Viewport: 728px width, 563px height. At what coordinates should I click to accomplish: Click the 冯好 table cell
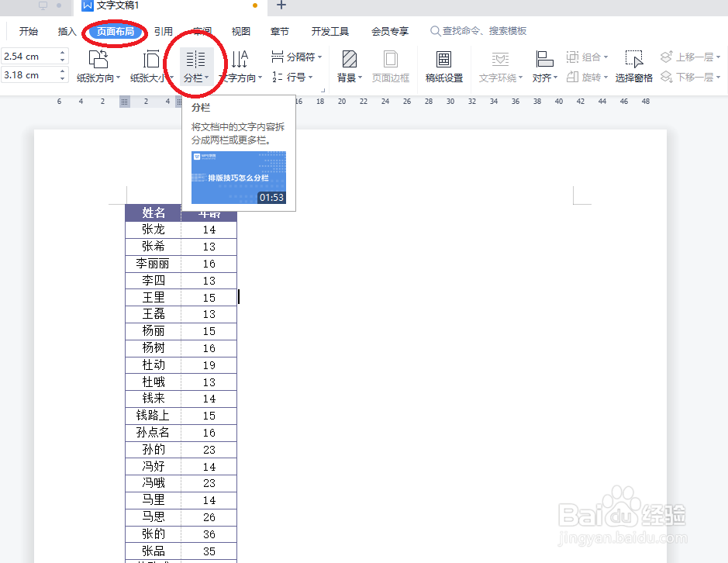154,466
